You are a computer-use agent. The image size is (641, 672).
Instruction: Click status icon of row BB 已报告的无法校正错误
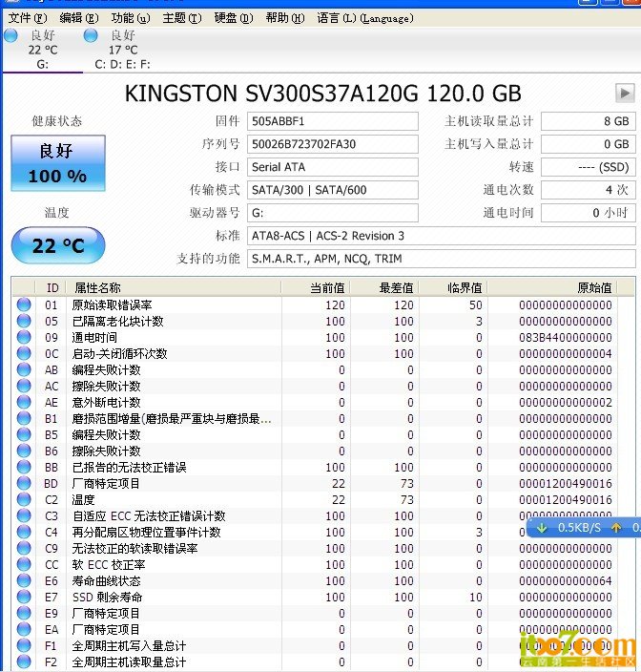[x=24, y=467]
